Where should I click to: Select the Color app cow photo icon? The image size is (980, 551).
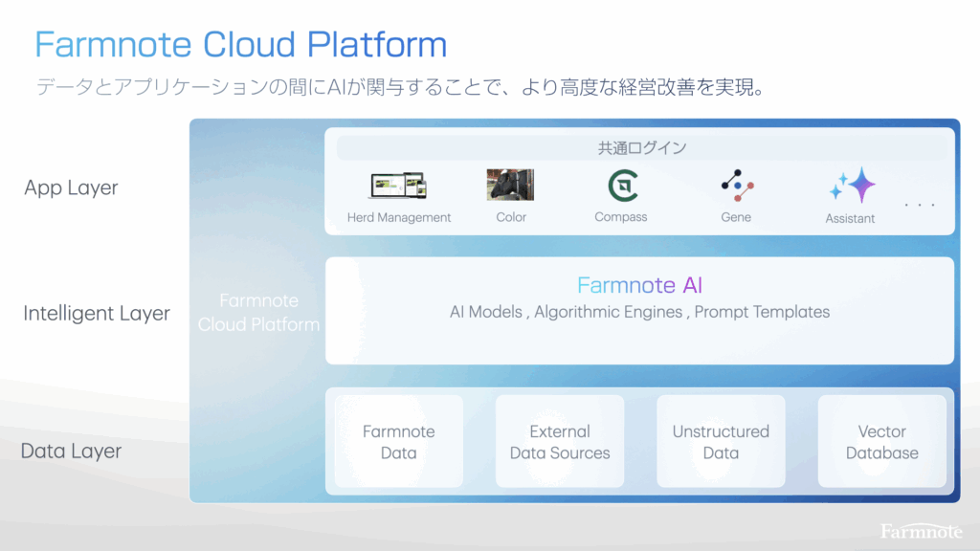(510, 185)
